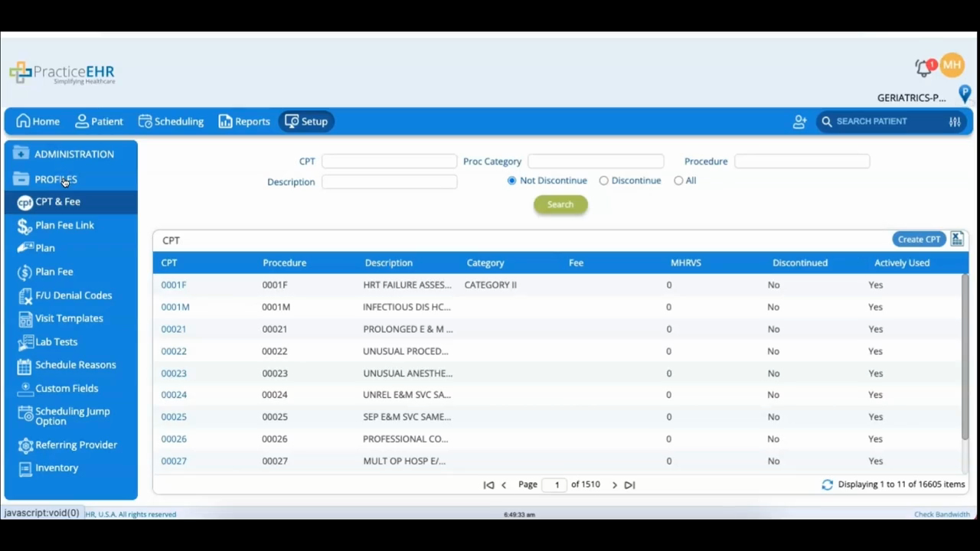Click the F/U Denial Codes icon
Image resolution: width=980 pixels, height=551 pixels.
pos(24,296)
